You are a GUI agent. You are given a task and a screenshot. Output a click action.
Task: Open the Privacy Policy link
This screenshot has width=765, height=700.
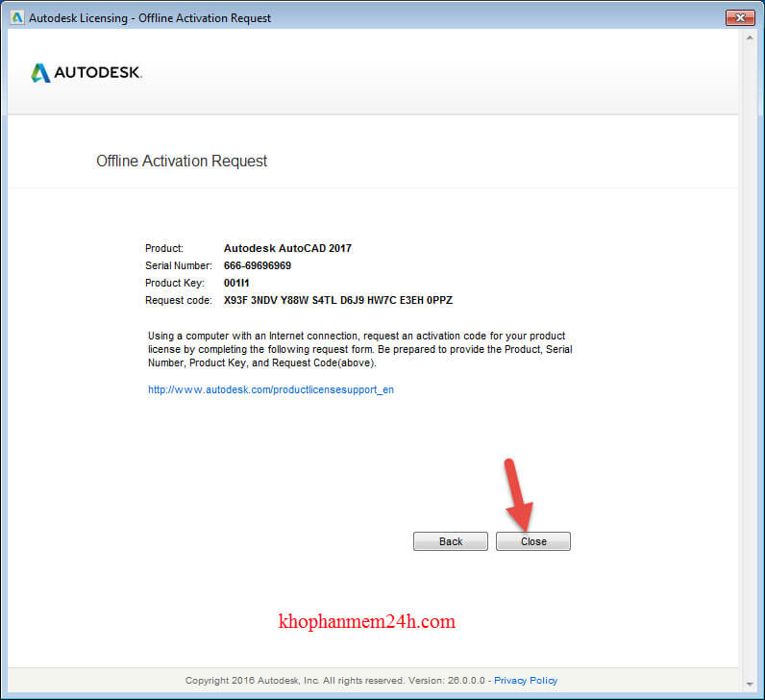[x=526, y=680]
